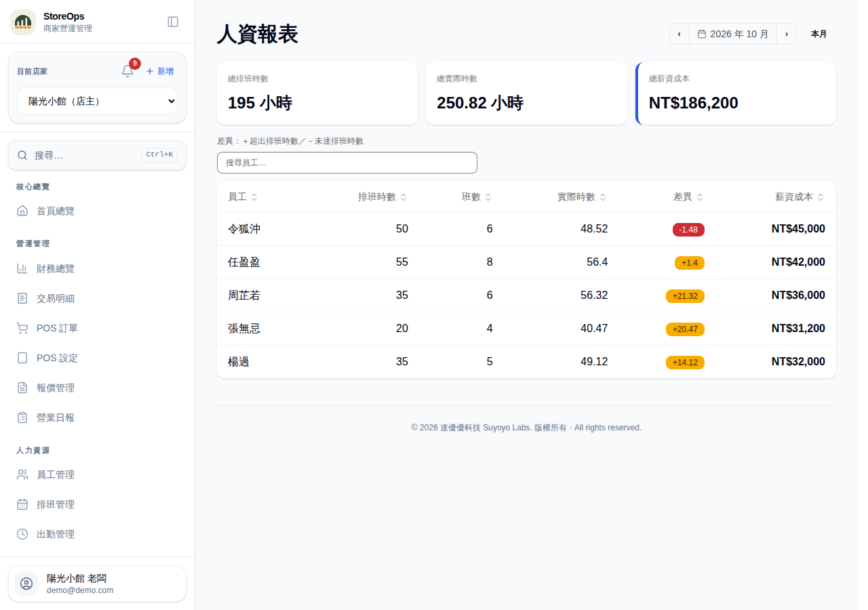Viewport: 868px width, 610px height.
Task: Click the StoreOps logo icon
Action: coord(23,22)
